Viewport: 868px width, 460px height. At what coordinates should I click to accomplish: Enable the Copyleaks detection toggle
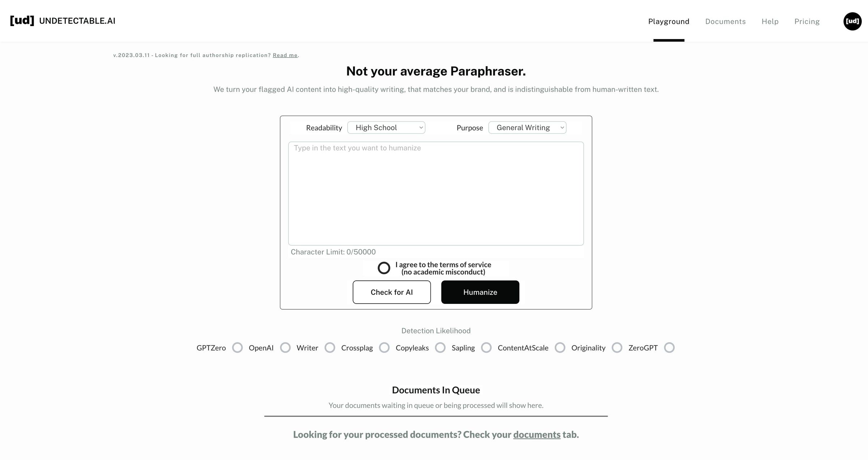point(440,348)
